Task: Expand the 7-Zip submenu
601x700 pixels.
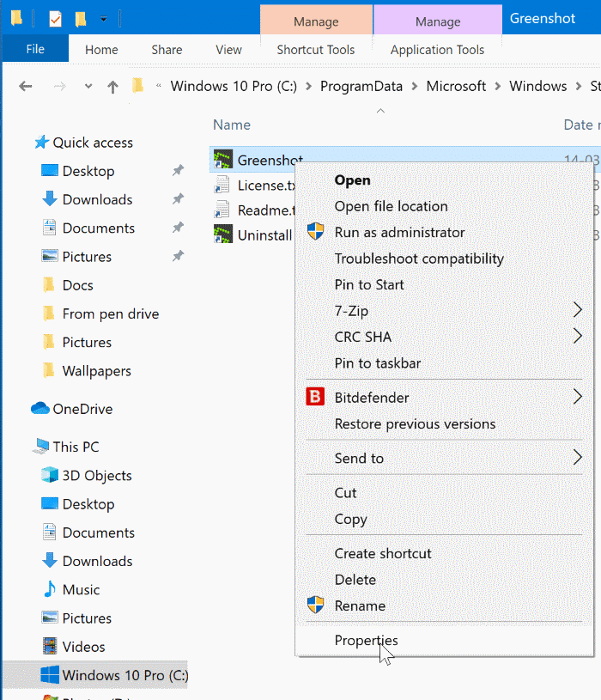Action: [445, 310]
